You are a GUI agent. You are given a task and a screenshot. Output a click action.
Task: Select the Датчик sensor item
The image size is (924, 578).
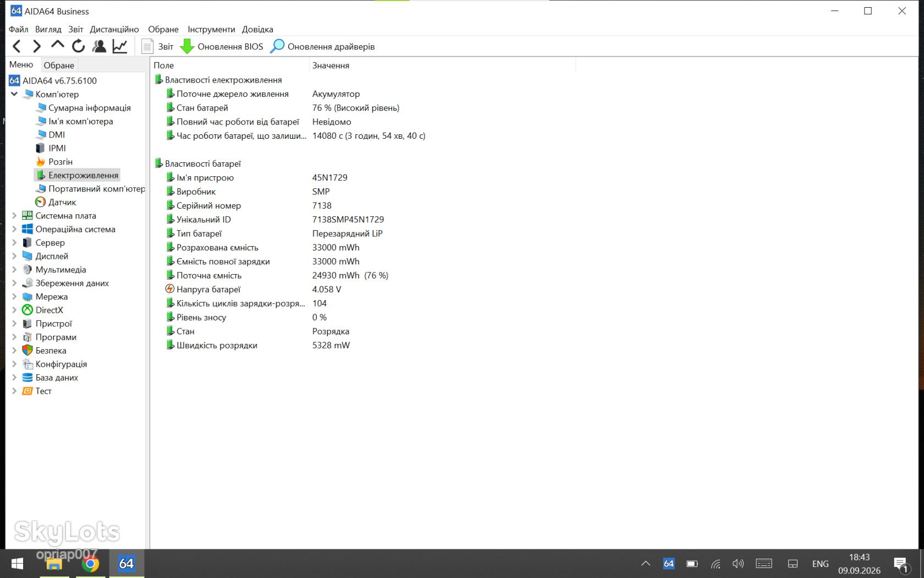pos(56,202)
